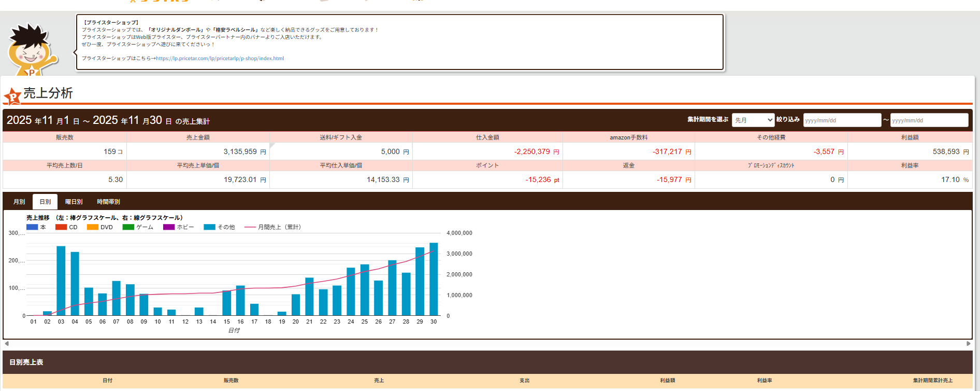Viewport: 980px width, 391px height.
Task: Click the Pricetar mascot character image
Action: [x=32, y=50]
